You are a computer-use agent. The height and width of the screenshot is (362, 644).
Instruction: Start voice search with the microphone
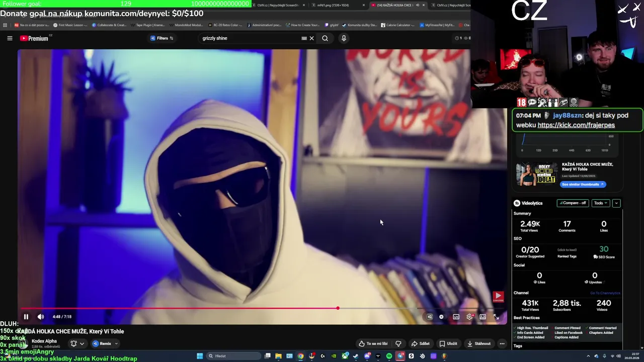pyautogui.click(x=344, y=38)
